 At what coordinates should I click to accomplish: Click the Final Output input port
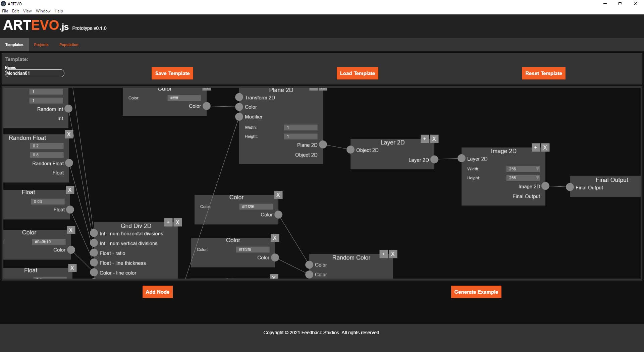570,187
